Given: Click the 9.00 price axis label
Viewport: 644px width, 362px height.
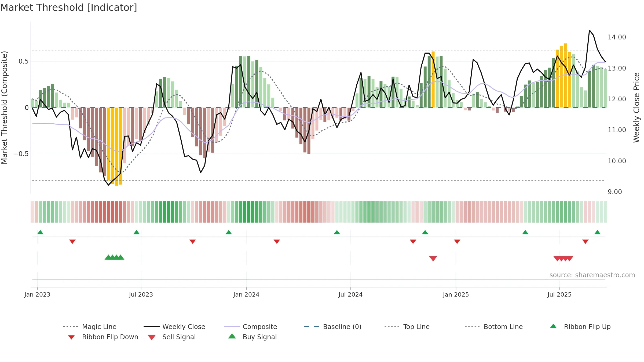Looking at the screenshot, I should [x=615, y=192].
